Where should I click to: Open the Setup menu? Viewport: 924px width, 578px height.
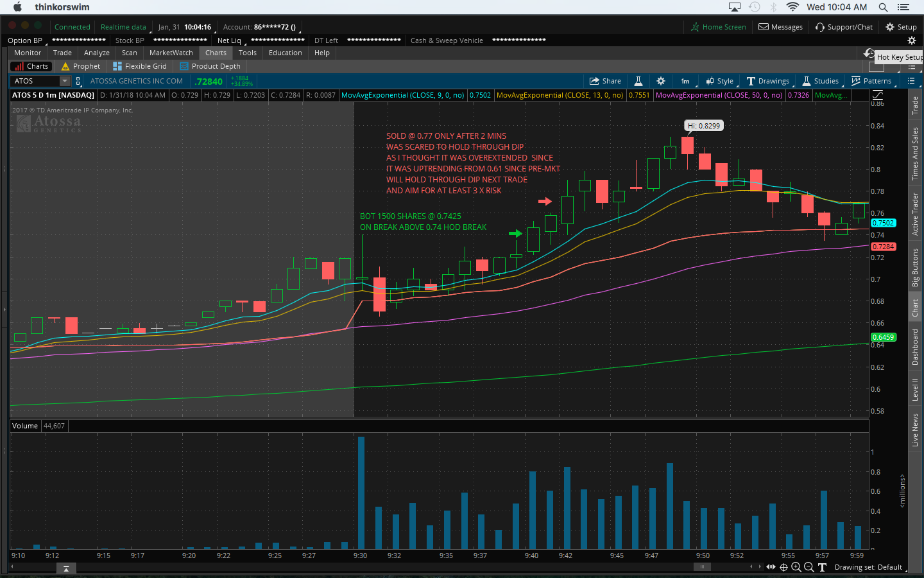click(x=902, y=27)
